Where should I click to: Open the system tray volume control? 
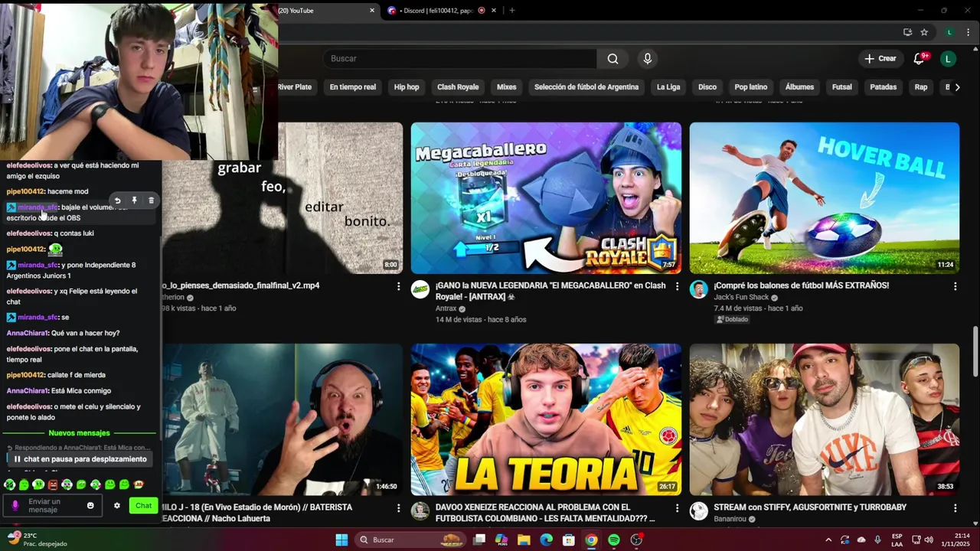click(929, 540)
